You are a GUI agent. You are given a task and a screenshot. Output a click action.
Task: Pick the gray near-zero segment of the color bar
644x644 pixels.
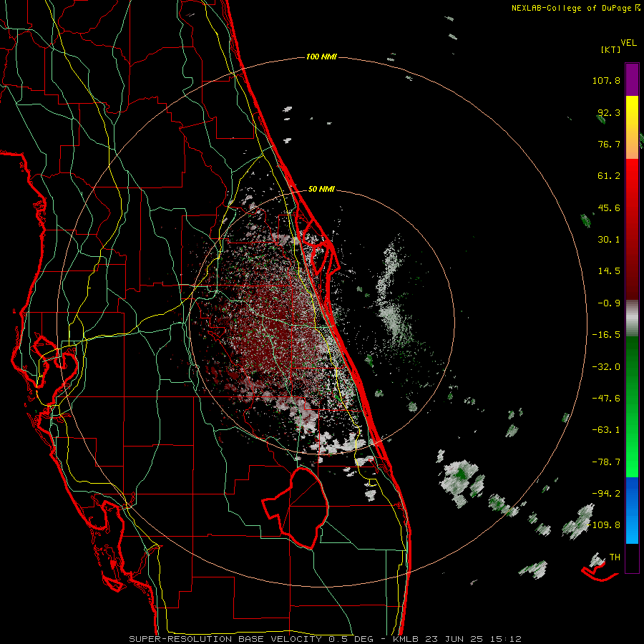click(x=632, y=318)
